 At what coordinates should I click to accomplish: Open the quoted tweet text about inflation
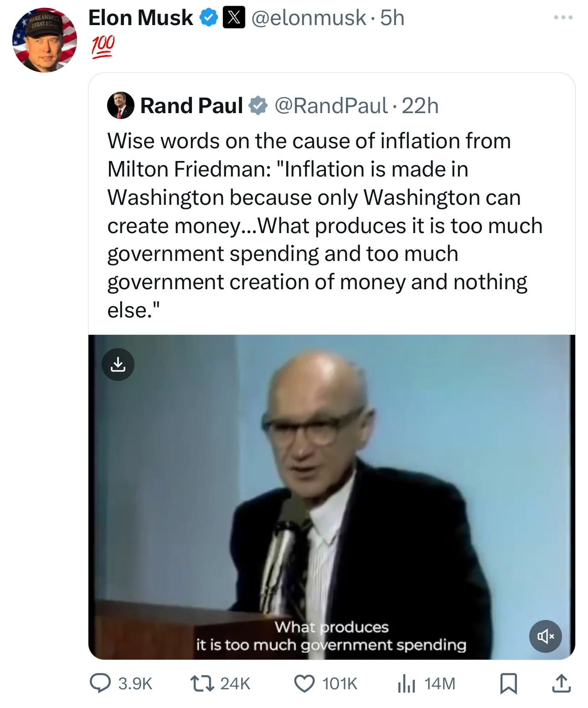[x=319, y=225]
